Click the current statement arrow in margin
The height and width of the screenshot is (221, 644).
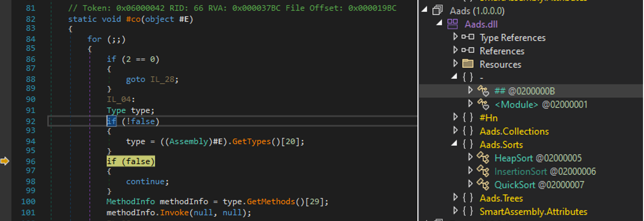(5, 161)
